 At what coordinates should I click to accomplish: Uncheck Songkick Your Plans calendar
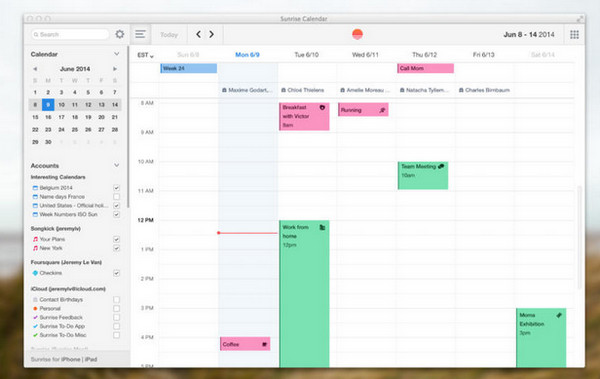(117, 239)
